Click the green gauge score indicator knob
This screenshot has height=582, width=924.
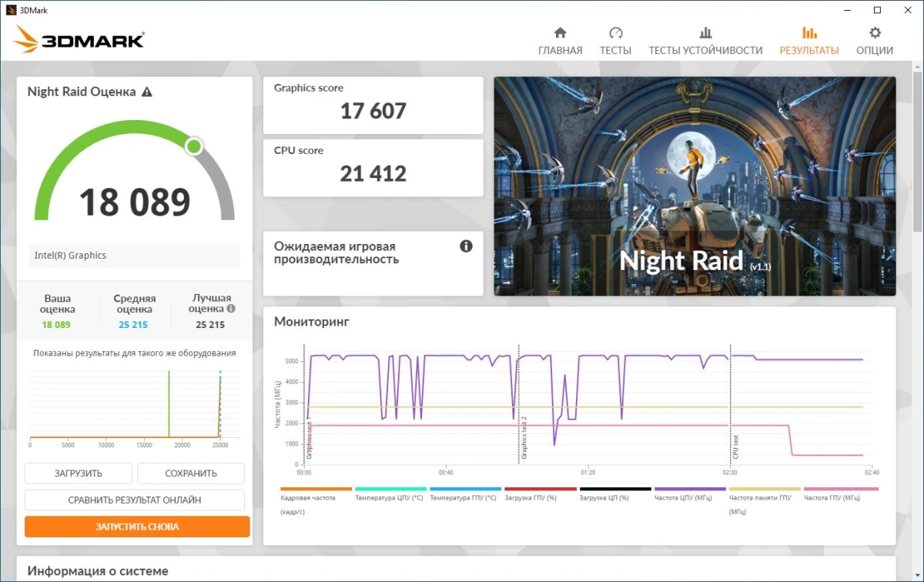(x=194, y=146)
